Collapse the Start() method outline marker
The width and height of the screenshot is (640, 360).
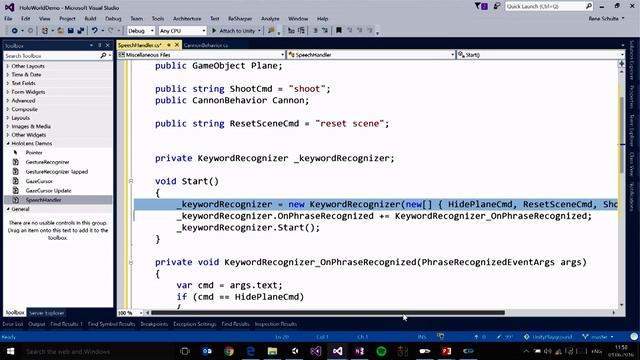131,181
